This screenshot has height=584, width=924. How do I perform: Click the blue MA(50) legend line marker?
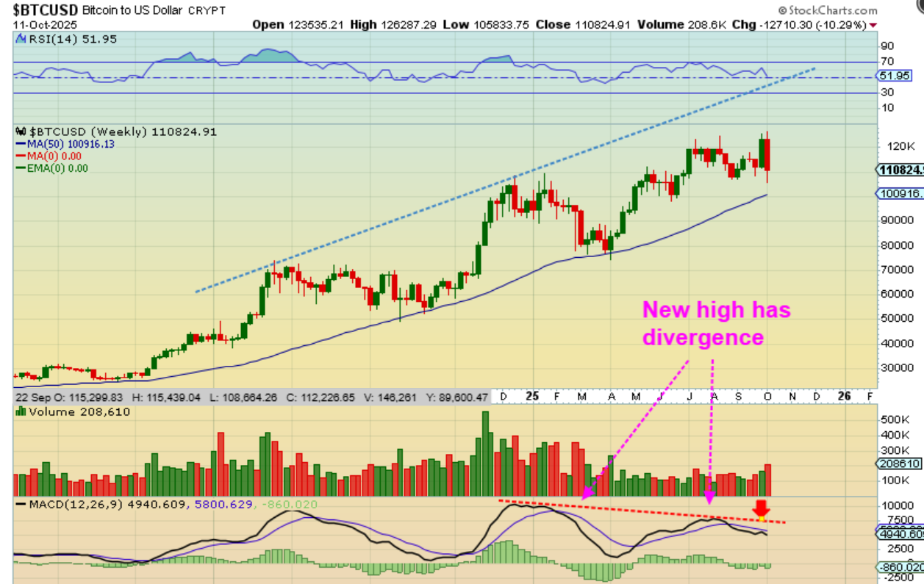click(21, 144)
